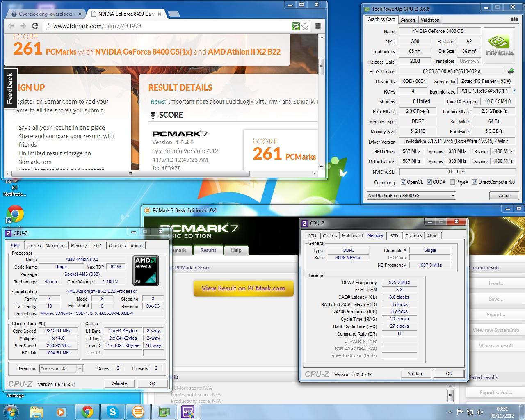
Task: Toggle the CUDA checkbox in GPU-Z
Action: click(429, 182)
